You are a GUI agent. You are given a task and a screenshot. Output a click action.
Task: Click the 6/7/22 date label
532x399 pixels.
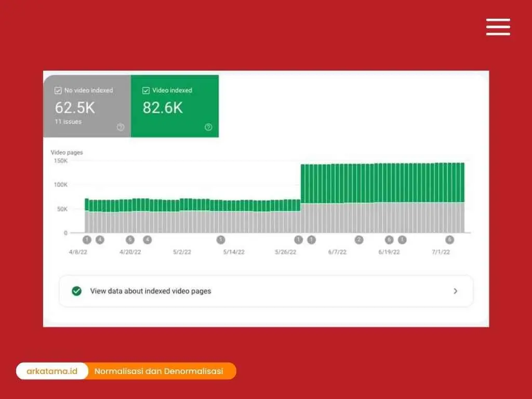click(337, 252)
